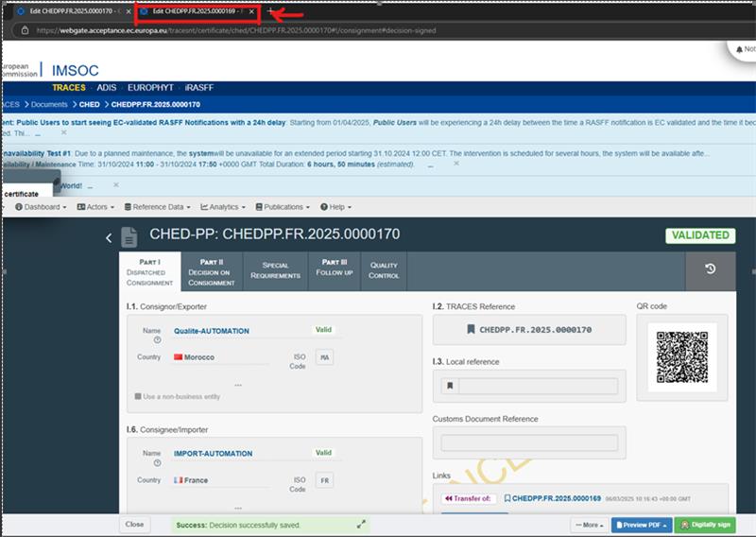Expand consignee details with ellipsis
The height and width of the screenshot is (537, 756).
[x=238, y=508]
